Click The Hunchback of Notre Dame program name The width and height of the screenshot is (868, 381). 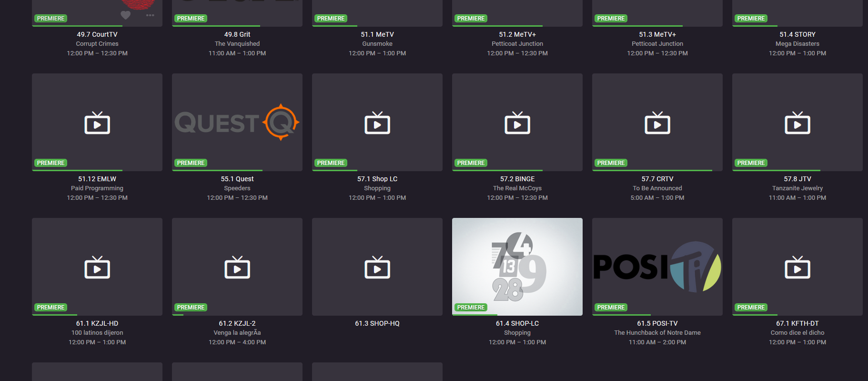click(x=657, y=333)
